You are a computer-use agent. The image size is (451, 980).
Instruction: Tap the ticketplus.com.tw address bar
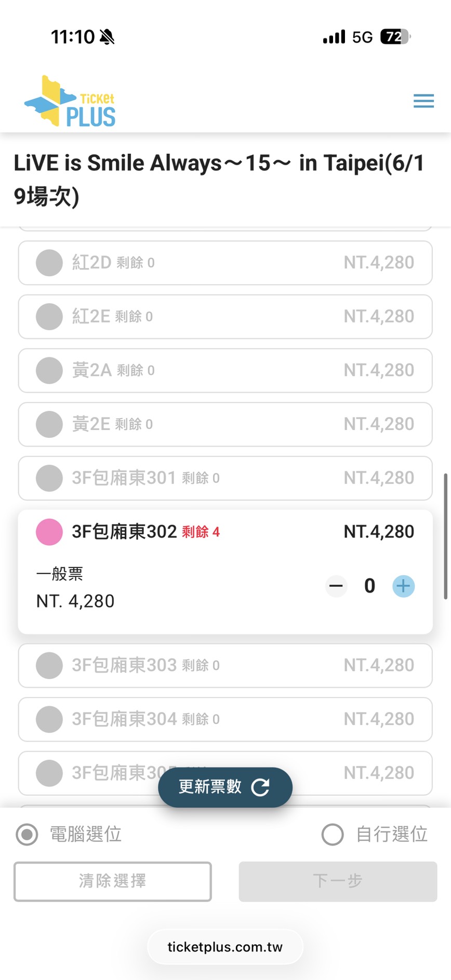[x=225, y=947]
